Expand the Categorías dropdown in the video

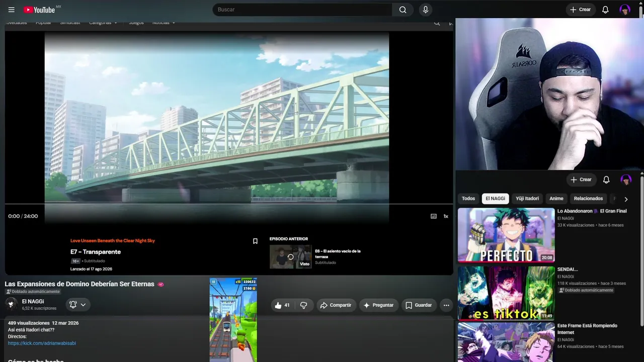click(103, 23)
